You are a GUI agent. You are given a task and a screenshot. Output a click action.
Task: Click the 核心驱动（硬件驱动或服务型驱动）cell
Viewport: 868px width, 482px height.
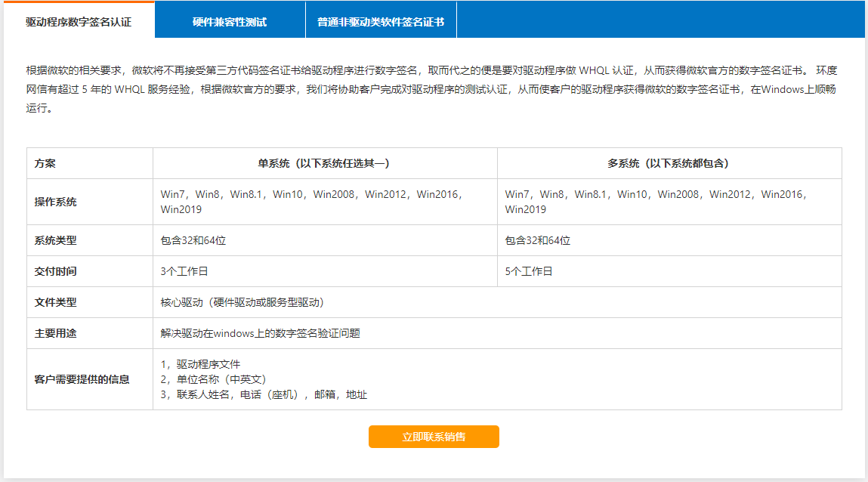point(497,302)
